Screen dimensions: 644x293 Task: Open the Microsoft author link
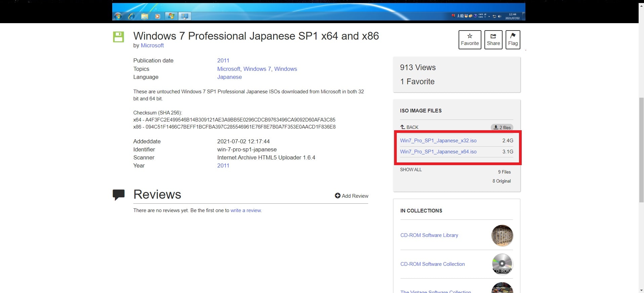[x=152, y=45]
